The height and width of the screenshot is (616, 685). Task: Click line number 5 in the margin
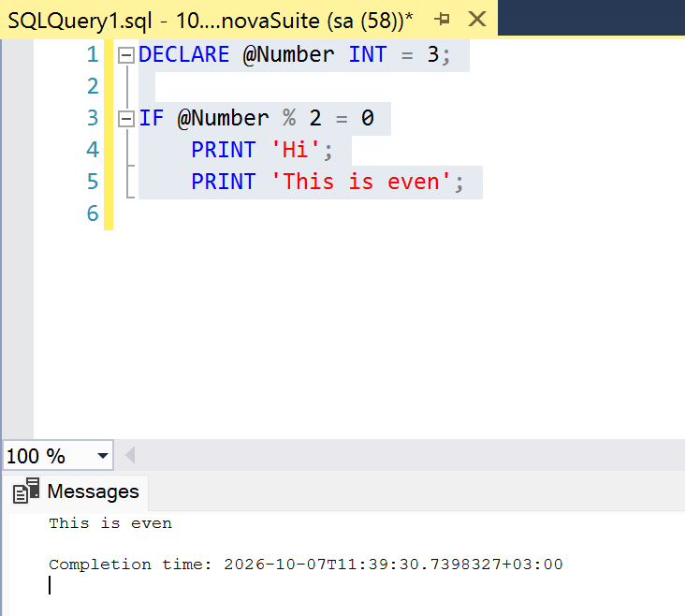click(93, 182)
